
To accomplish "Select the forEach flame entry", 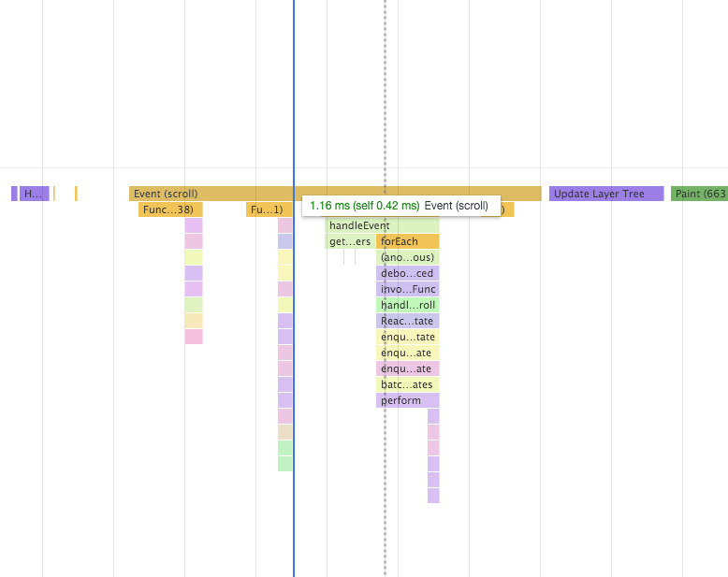I will coord(408,241).
